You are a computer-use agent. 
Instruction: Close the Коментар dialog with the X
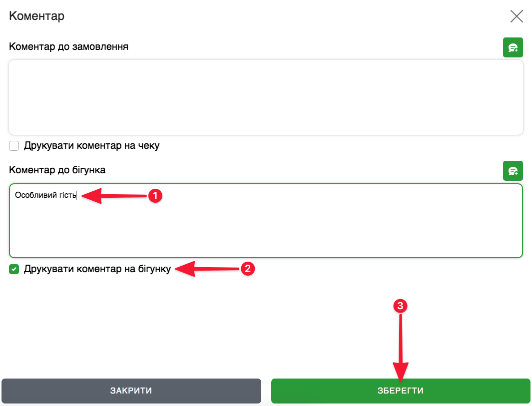click(517, 16)
